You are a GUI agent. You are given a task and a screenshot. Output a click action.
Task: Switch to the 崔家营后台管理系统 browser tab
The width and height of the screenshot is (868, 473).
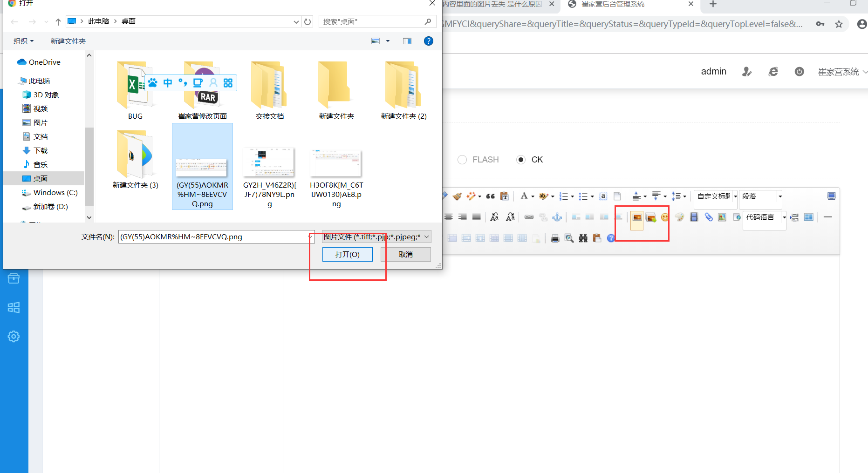click(630, 5)
